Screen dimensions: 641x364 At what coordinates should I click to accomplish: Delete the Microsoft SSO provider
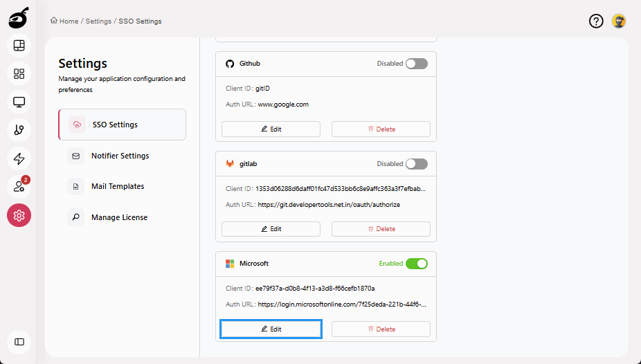pos(381,329)
